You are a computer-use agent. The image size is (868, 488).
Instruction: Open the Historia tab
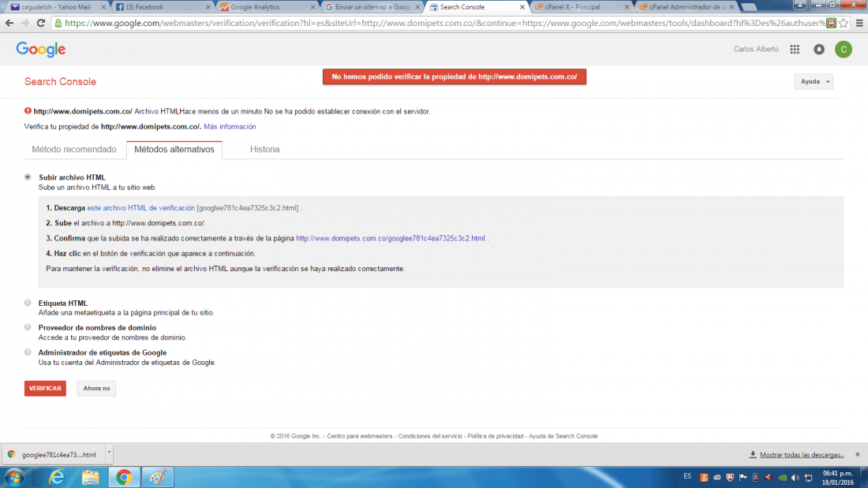pyautogui.click(x=264, y=149)
